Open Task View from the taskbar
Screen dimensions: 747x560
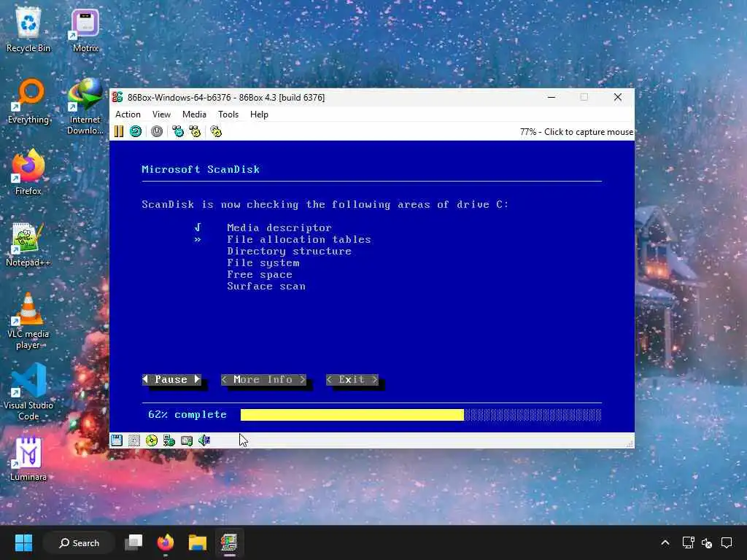point(134,542)
